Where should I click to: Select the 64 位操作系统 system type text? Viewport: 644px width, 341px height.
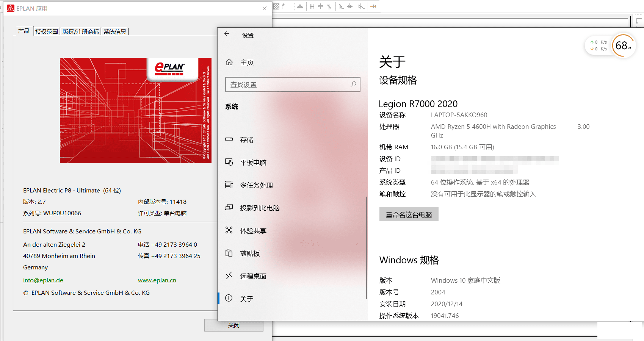pos(480,182)
